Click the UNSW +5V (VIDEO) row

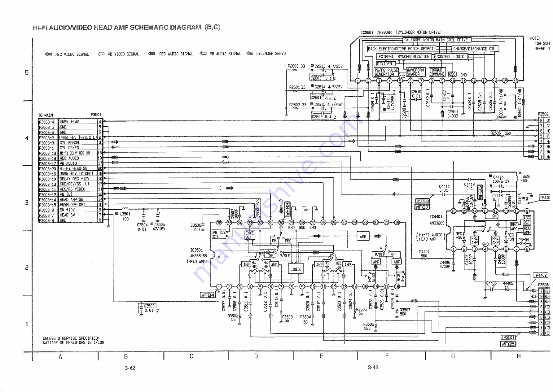tap(70, 174)
